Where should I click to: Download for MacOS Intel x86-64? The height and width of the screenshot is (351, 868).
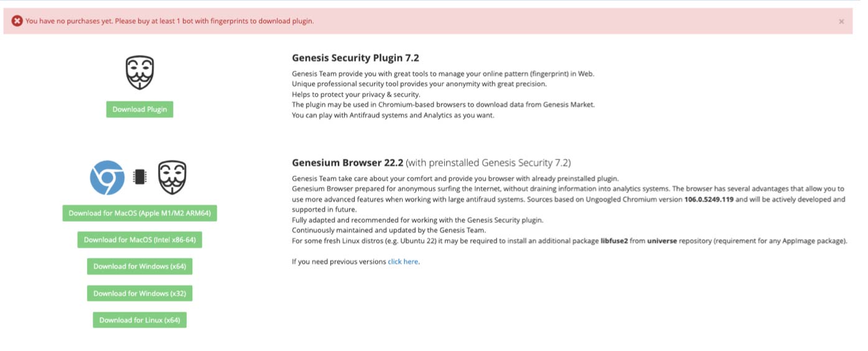click(x=139, y=240)
